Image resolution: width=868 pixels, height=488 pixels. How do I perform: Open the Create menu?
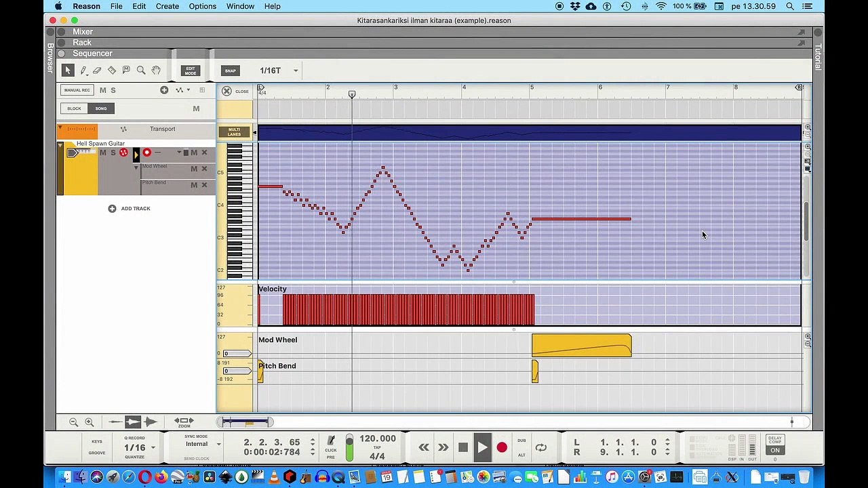point(167,6)
